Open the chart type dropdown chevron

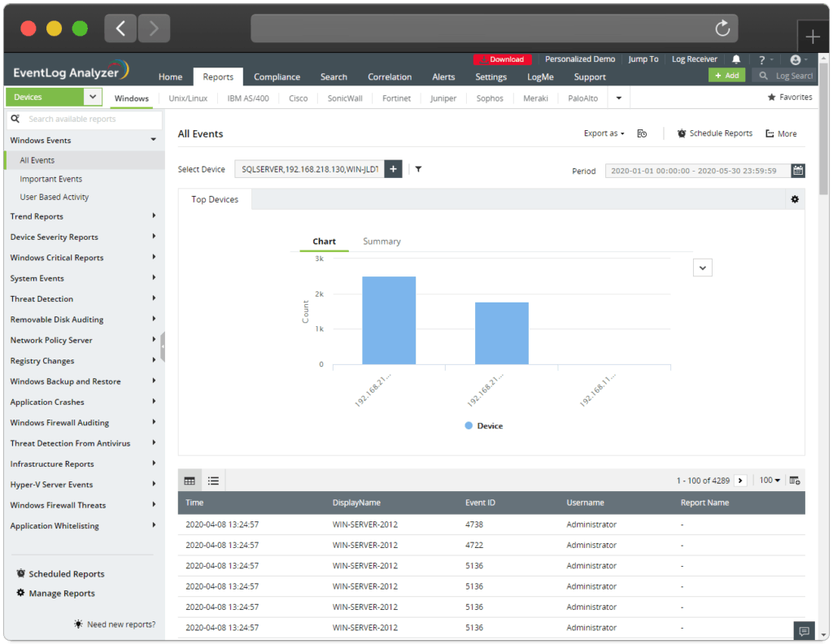pos(702,268)
